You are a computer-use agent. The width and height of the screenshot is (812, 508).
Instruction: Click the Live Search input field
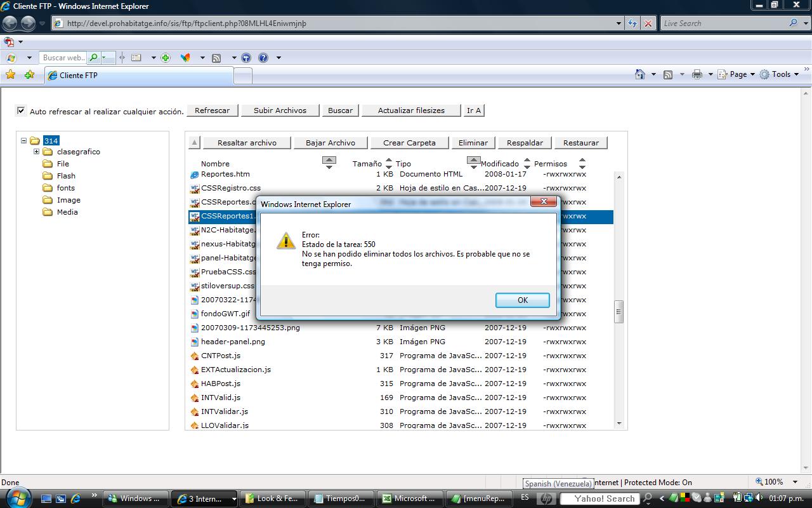pyautogui.click(x=723, y=23)
